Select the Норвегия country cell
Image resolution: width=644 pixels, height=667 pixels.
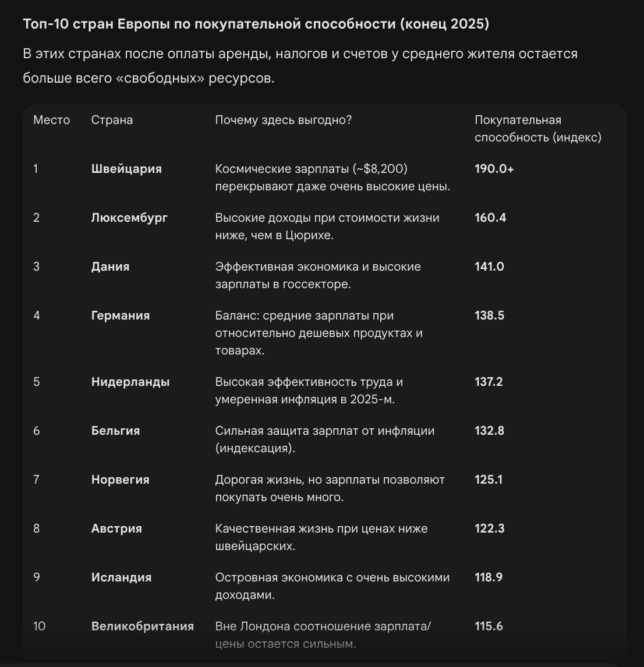pos(120,480)
